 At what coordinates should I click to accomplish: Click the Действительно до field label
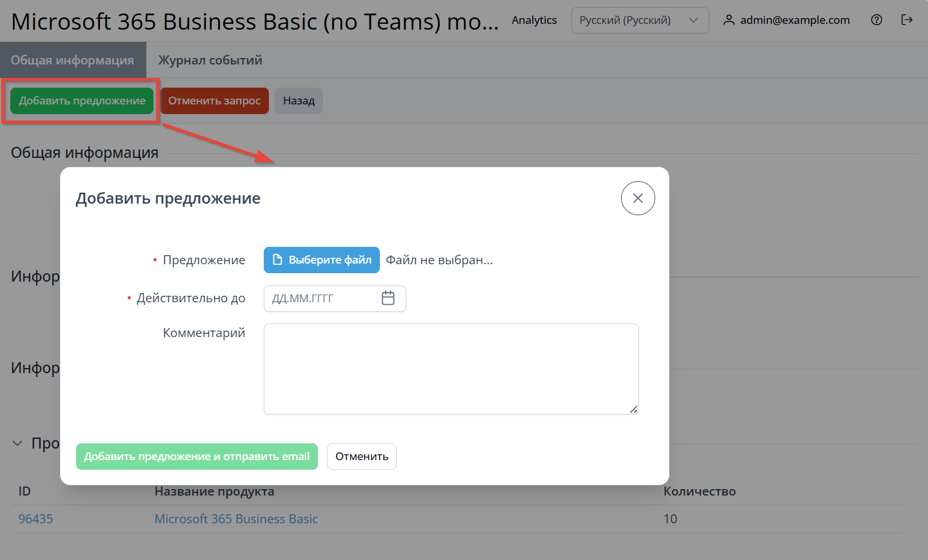[191, 298]
